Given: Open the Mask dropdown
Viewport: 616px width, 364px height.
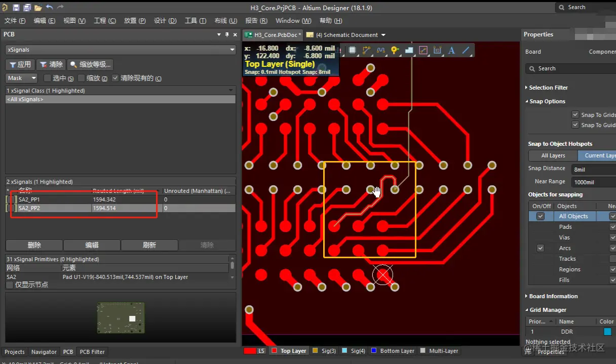Looking at the screenshot, I should (x=22, y=78).
